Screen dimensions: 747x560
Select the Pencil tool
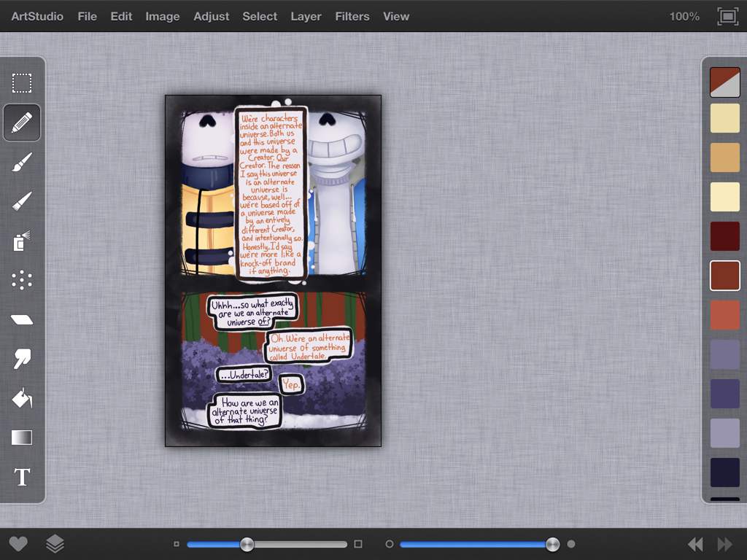(22, 122)
